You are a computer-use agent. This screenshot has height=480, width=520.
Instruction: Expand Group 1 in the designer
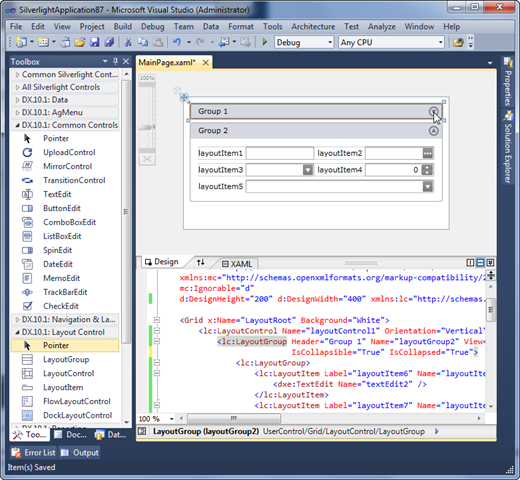433,111
